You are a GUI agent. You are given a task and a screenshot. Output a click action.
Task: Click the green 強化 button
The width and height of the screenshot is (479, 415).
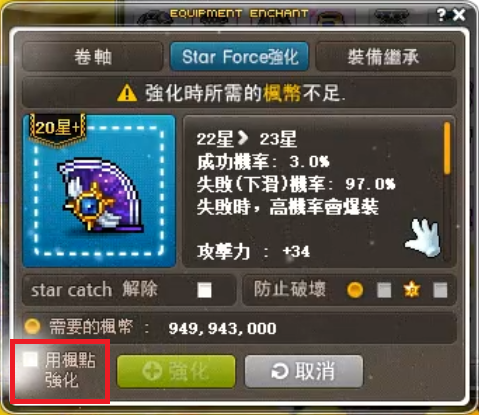(176, 371)
